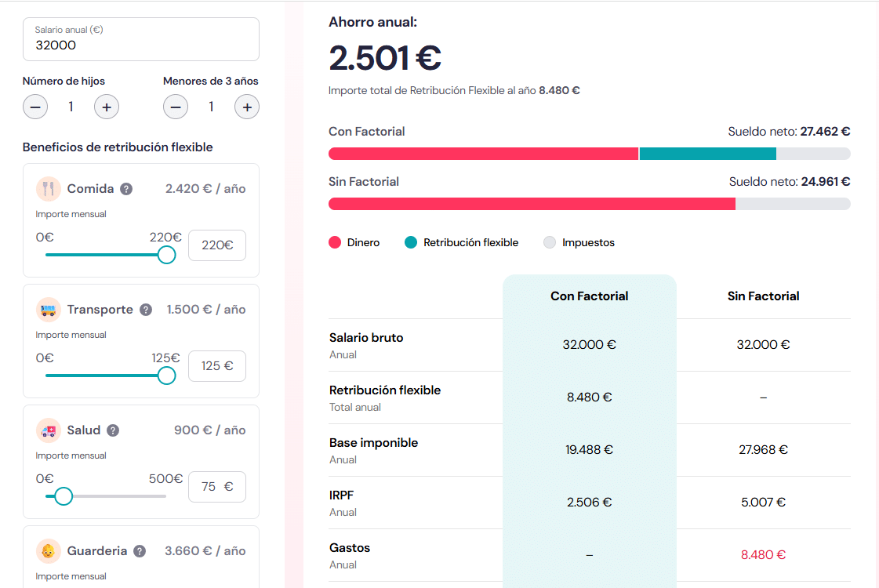Viewport: 879px width, 588px height.
Task: Click the Salud slider handle
Action: (x=64, y=496)
